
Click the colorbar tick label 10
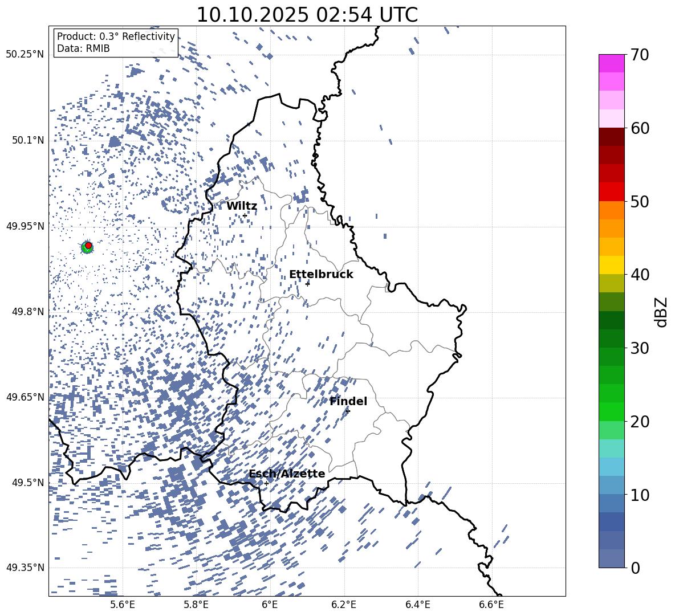coord(640,495)
